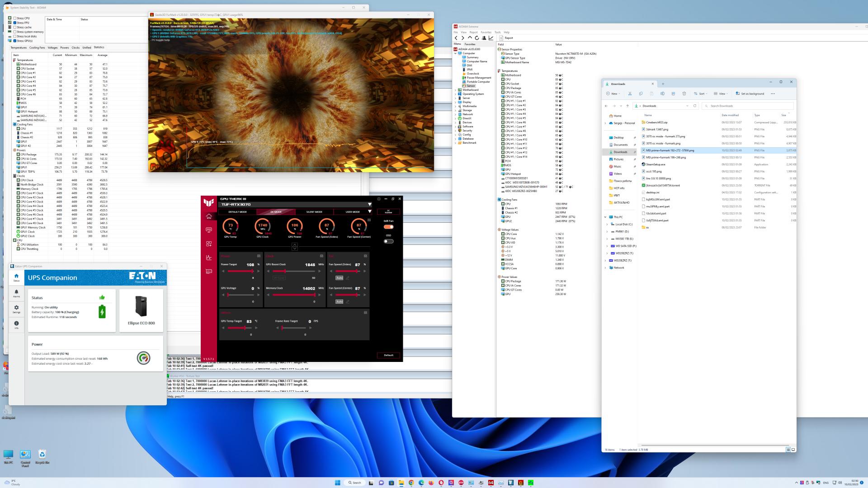This screenshot has height=488, width=868.
Task: Check Stress CPU checkbox in stability test
Action: (15, 18)
